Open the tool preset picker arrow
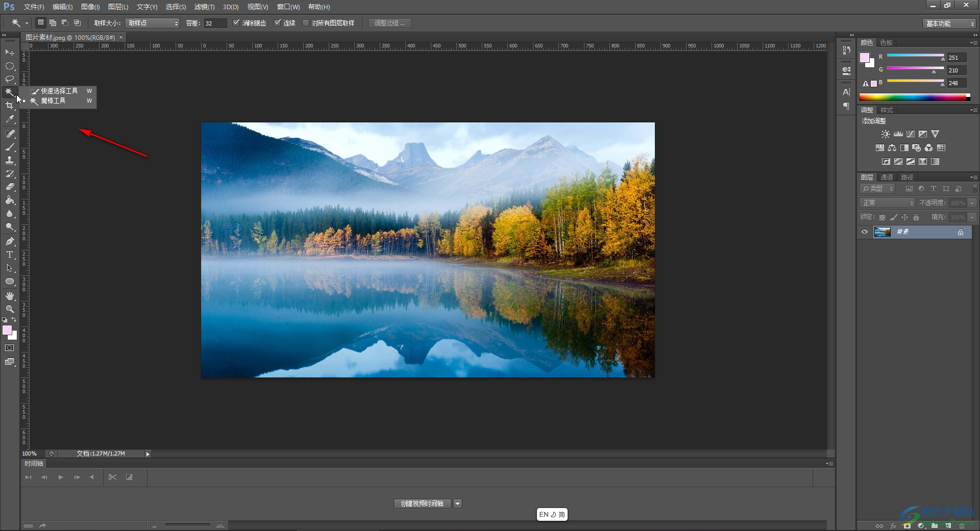The image size is (980, 531). click(x=27, y=23)
